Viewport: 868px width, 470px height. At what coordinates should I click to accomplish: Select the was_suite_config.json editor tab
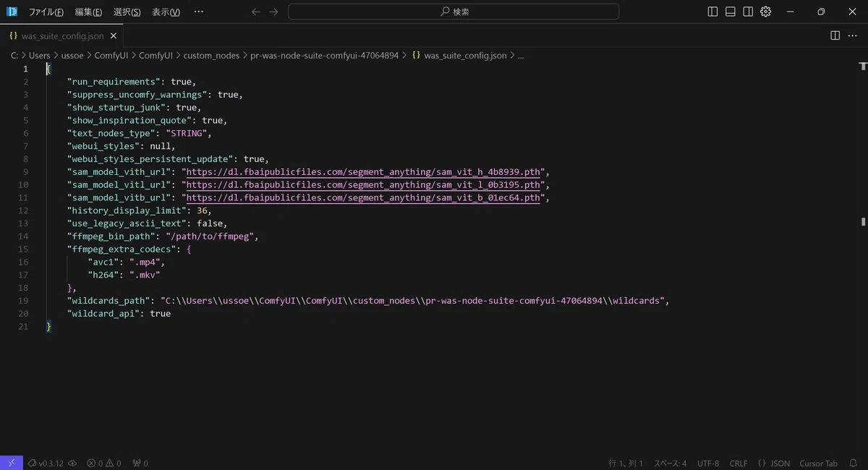(x=62, y=35)
